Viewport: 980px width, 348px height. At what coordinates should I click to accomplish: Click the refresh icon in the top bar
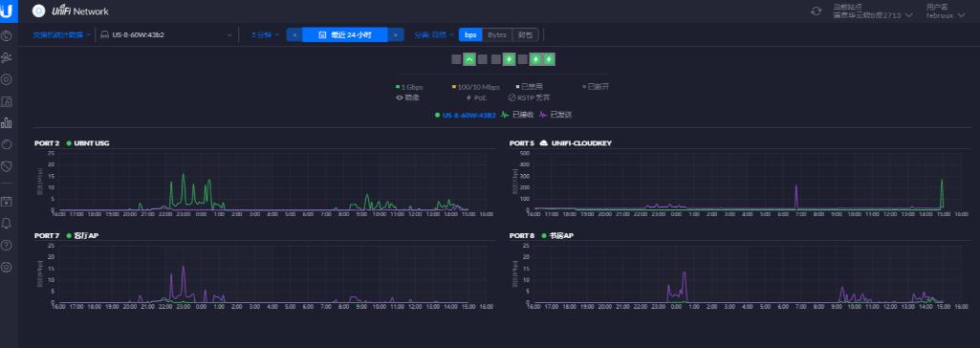816,11
